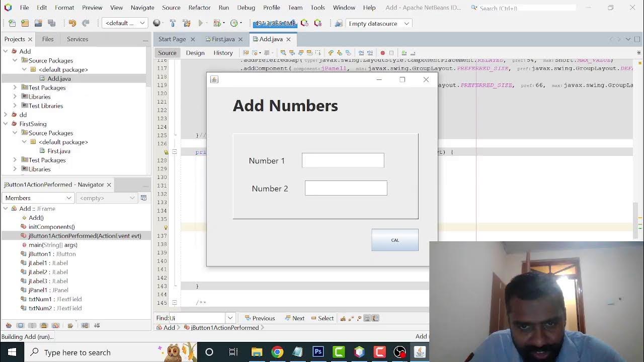The image size is (644, 362).
Task: Select jButton1 : JButton in Navigator
Action: (52, 254)
